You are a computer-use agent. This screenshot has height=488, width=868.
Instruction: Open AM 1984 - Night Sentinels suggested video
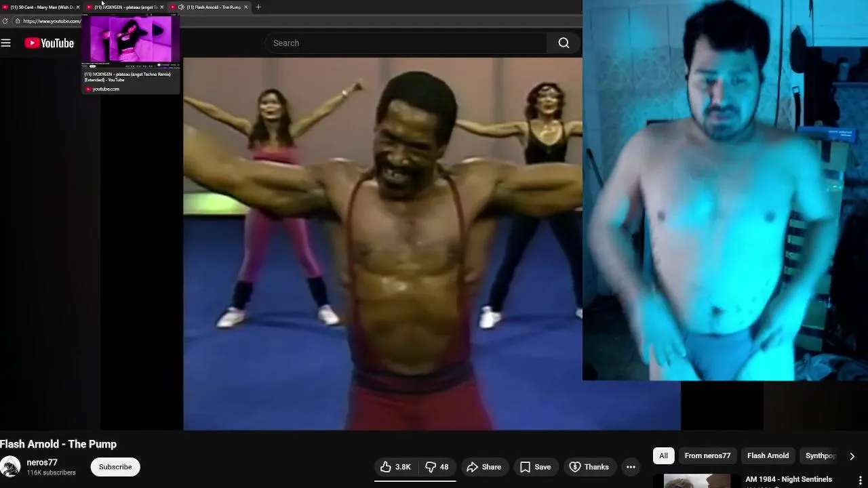coord(789,479)
